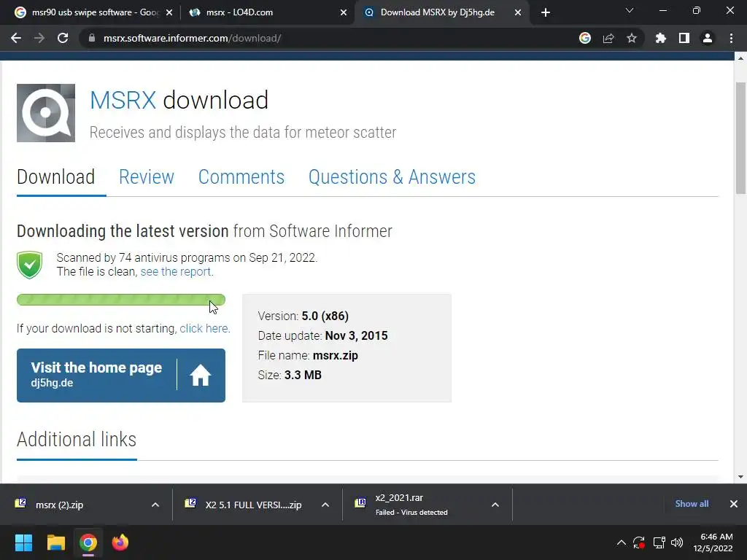Close the msr90 usb swipe software tab
Viewport: 747px width, 560px height.
coord(169,12)
